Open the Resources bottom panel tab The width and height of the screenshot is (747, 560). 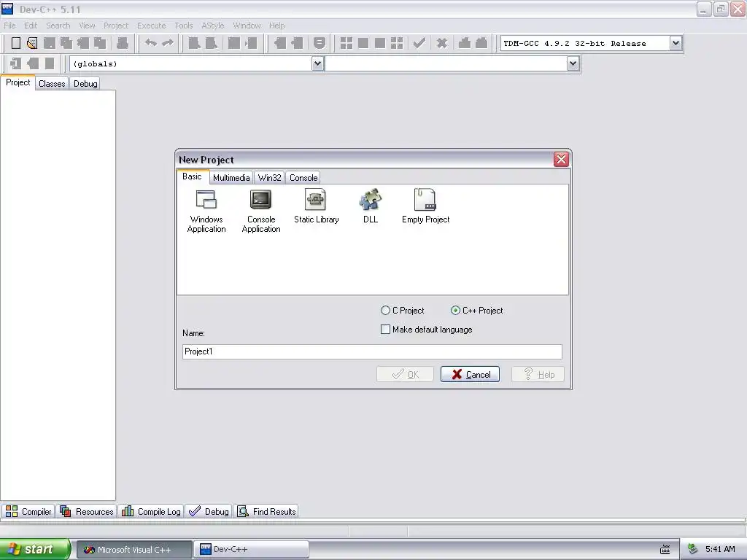(x=87, y=511)
